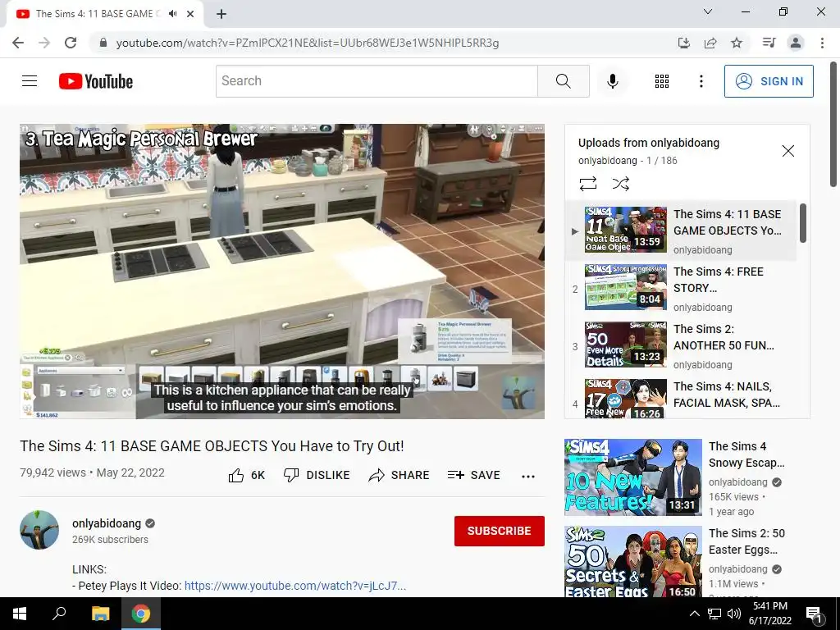Open the notification center icon
Image resolution: width=840 pixels, height=630 pixels.
tap(815, 614)
